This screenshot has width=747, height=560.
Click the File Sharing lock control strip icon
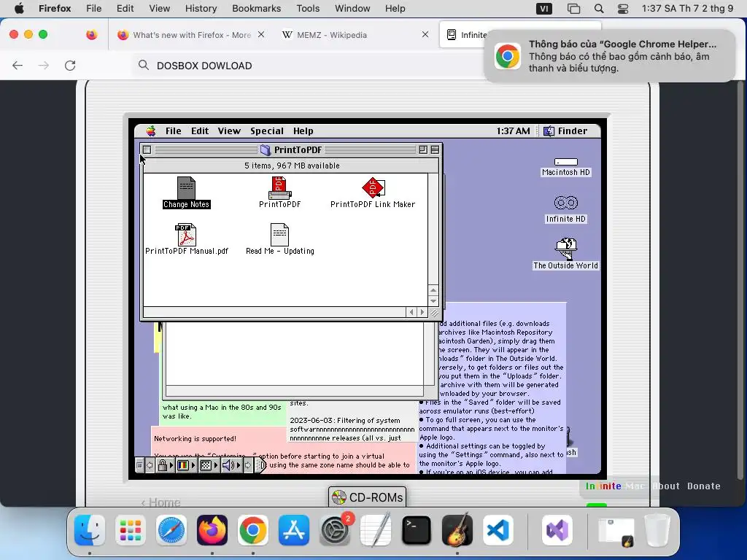point(163,465)
